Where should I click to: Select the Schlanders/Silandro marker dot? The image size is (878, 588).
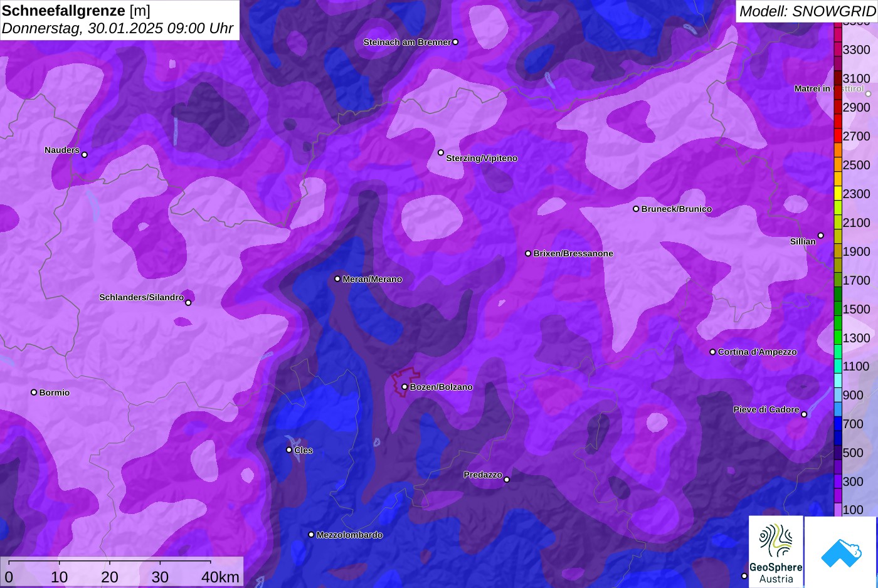(188, 303)
